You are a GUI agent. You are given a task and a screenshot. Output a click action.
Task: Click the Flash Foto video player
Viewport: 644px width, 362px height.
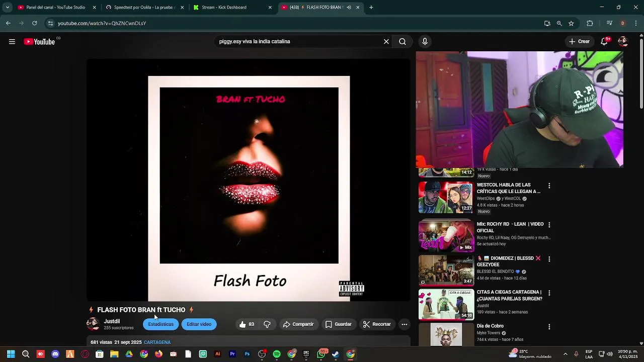(x=249, y=180)
